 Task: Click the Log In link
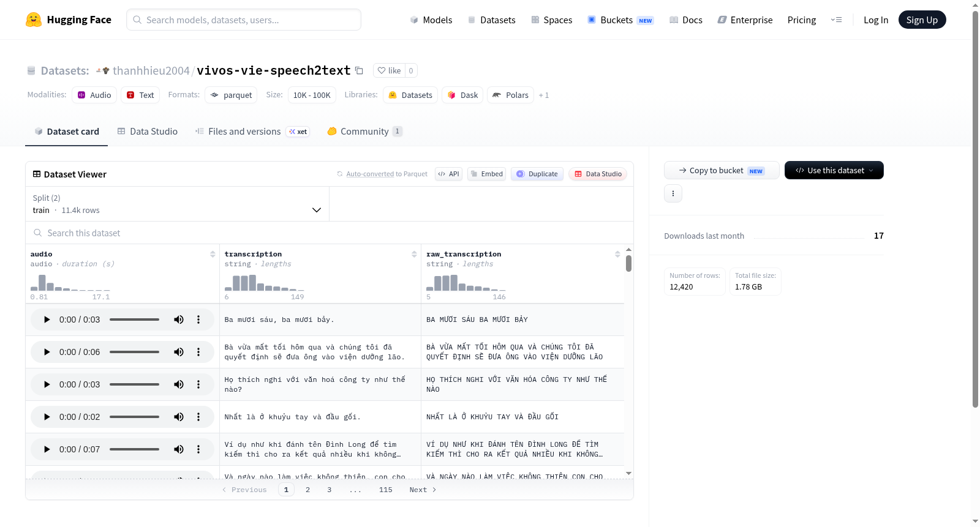[876, 20]
